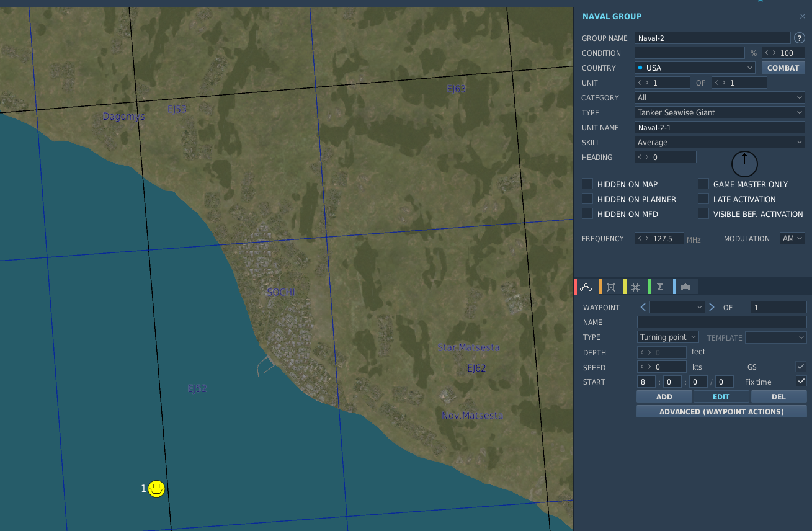Close the Naval Group panel
Screen dimensions: 812x531
coord(803,16)
